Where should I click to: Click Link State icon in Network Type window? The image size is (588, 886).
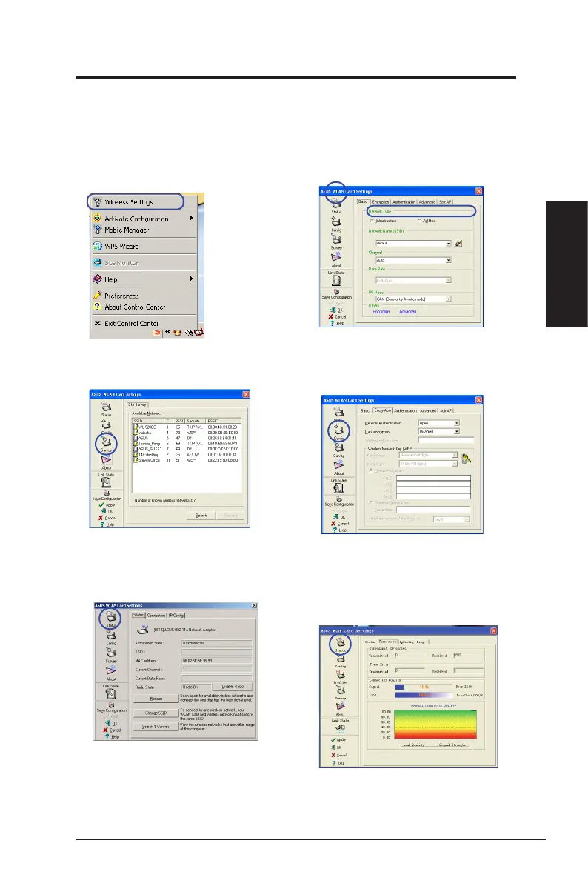click(336, 280)
